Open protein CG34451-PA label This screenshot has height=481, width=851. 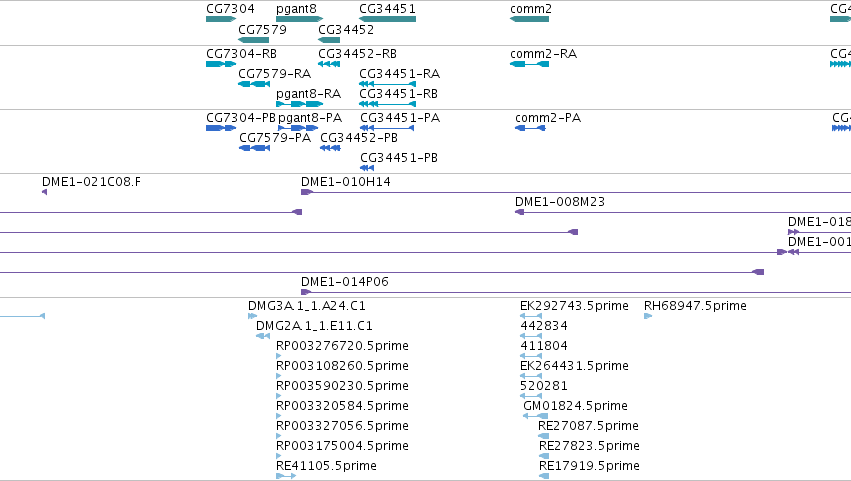coord(400,118)
